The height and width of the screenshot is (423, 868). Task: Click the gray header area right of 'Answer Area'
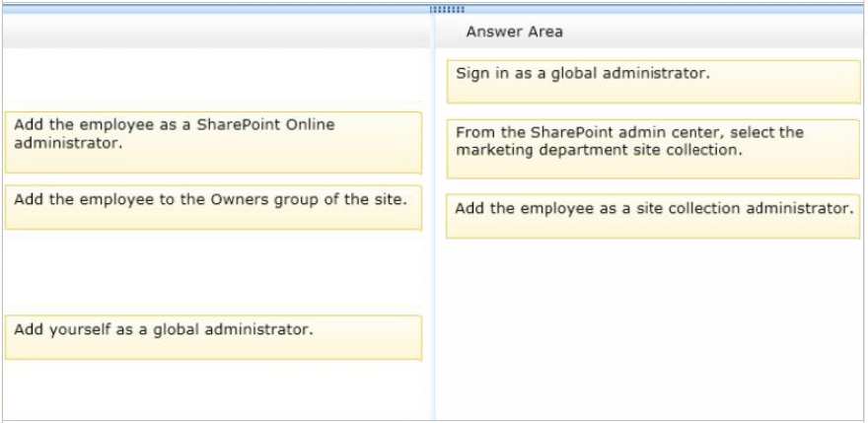click(x=713, y=32)
